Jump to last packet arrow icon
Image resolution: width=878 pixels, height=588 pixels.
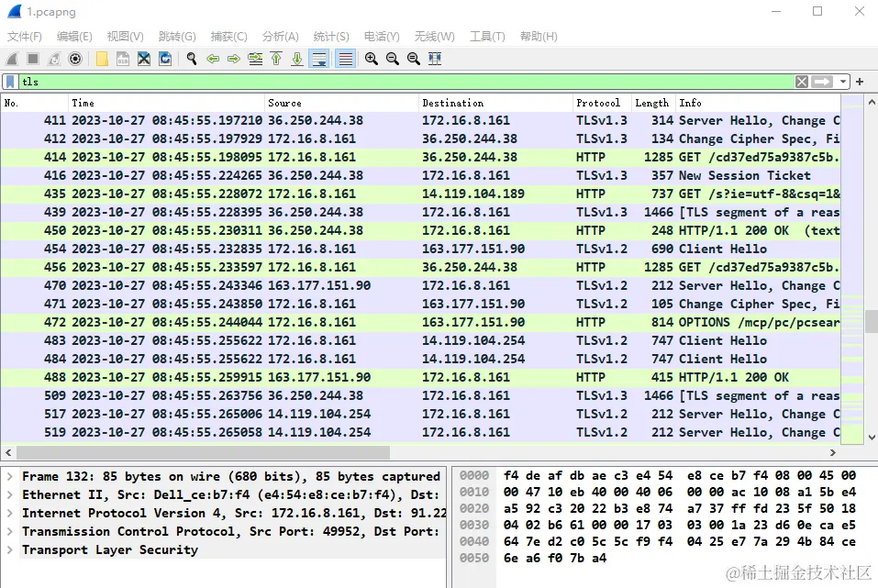point(297,59)
